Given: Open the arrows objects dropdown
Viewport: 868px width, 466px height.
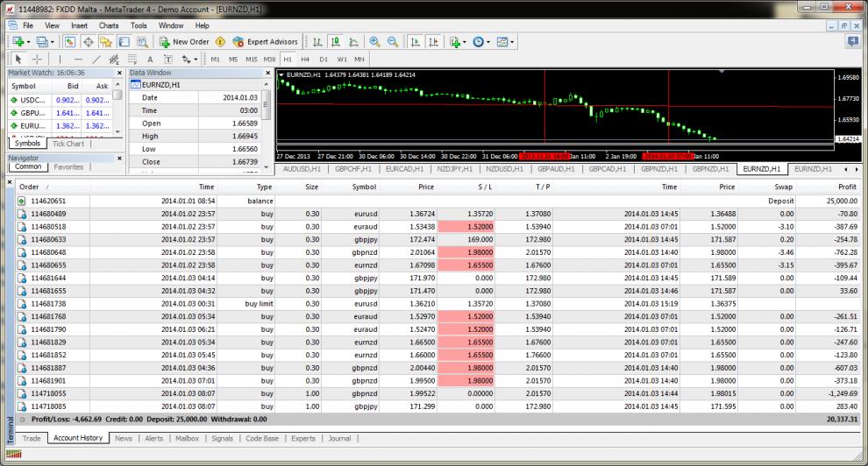Looking at the screenshot, I should tap(189, 60).
